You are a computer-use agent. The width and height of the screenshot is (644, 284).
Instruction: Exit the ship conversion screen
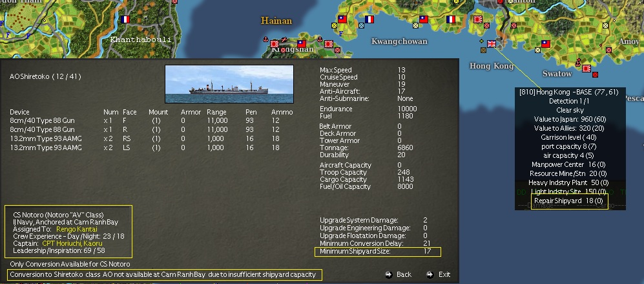tap(444, 274)
